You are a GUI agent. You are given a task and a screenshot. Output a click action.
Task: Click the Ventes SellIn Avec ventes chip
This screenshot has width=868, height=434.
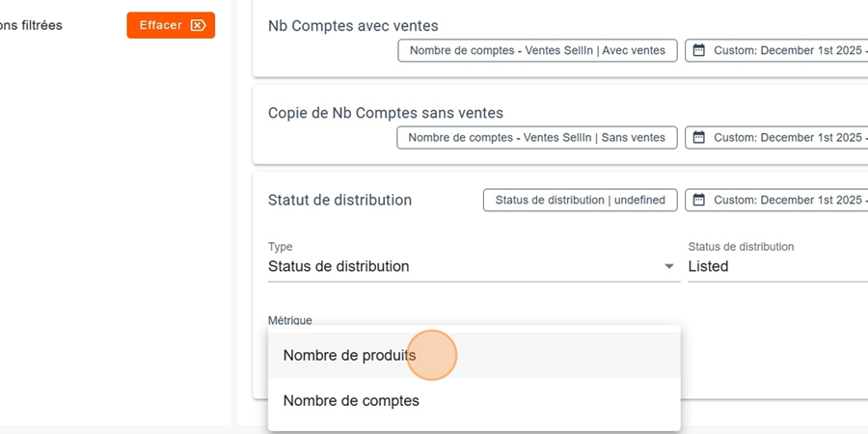[x=537, y=50]
